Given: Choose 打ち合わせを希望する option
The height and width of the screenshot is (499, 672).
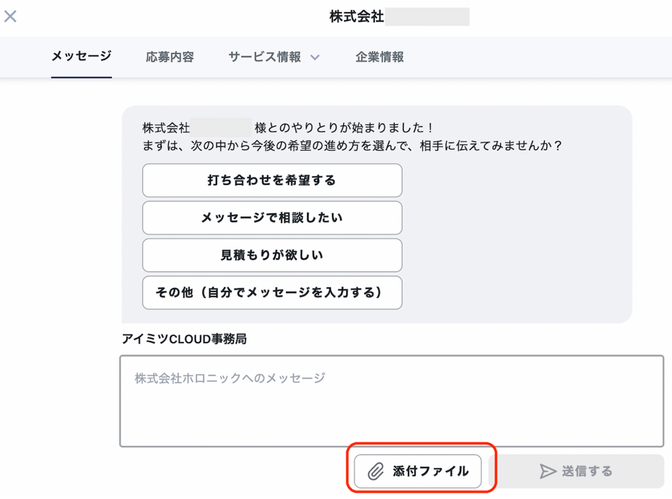Looking at the screenshot, I should [x=272, y=181].
